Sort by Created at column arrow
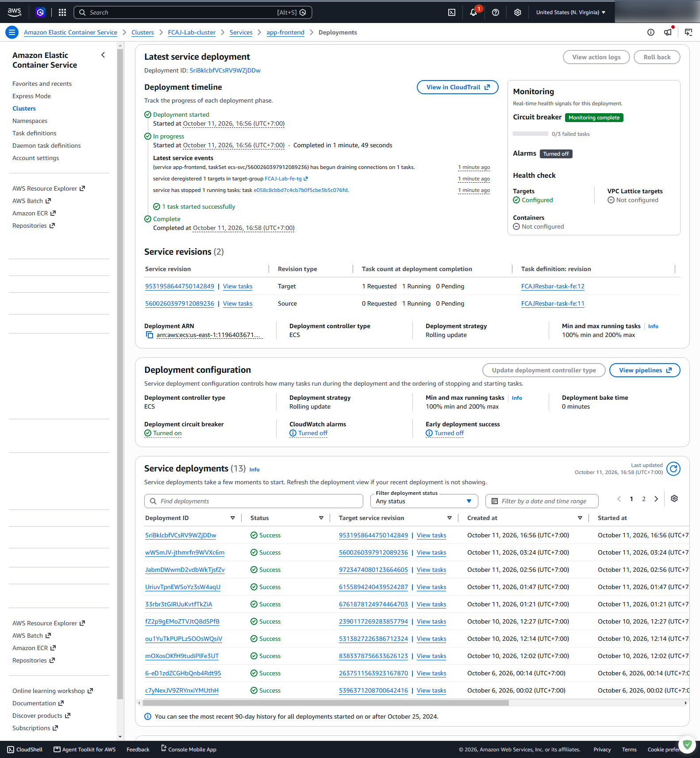 pyautogui.click(x=580, y=518)
